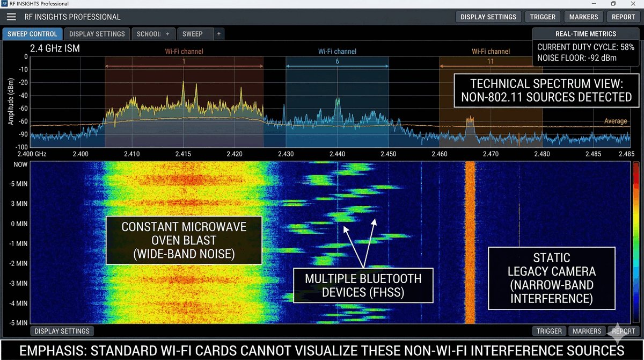This screenshot has width=644, height=360.
Task: Add a new tab with plus button
Action: click(x=218, y=34)
